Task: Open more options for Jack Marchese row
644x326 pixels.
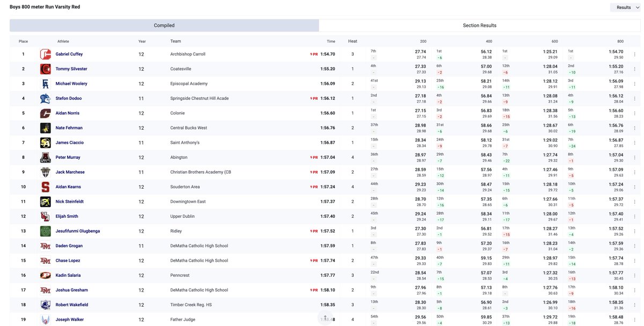Action: pyautogui.click(x=634, y=172)
